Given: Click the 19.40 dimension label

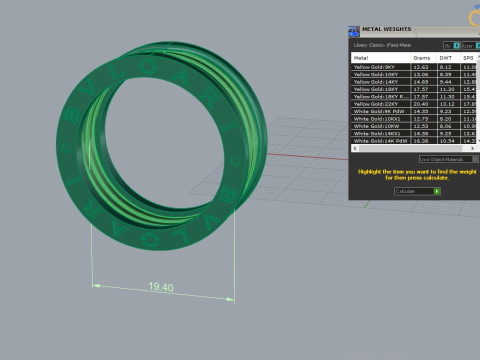Looking at the screenshot, I should pos(161,287).
